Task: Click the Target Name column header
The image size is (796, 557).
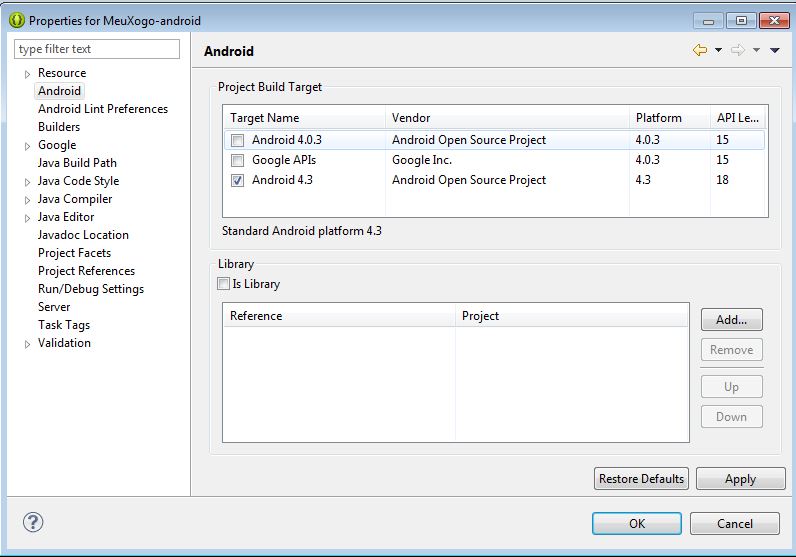Action: tap(304, 118)
